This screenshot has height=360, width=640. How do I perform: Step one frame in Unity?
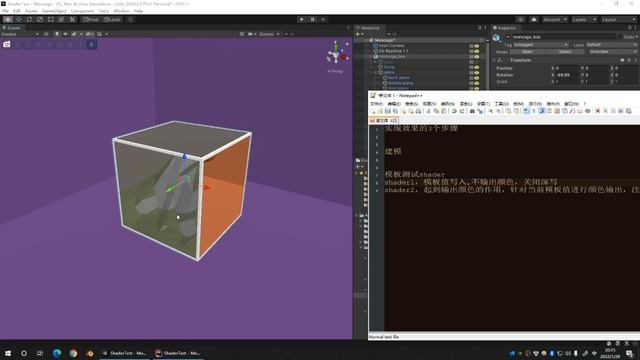pyautogui.click(x=323, y=20)
